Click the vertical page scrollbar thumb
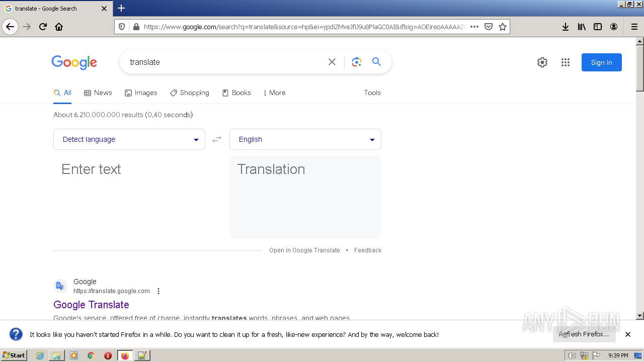Viewport: 644px width, 362px height. tap(639, 68)
